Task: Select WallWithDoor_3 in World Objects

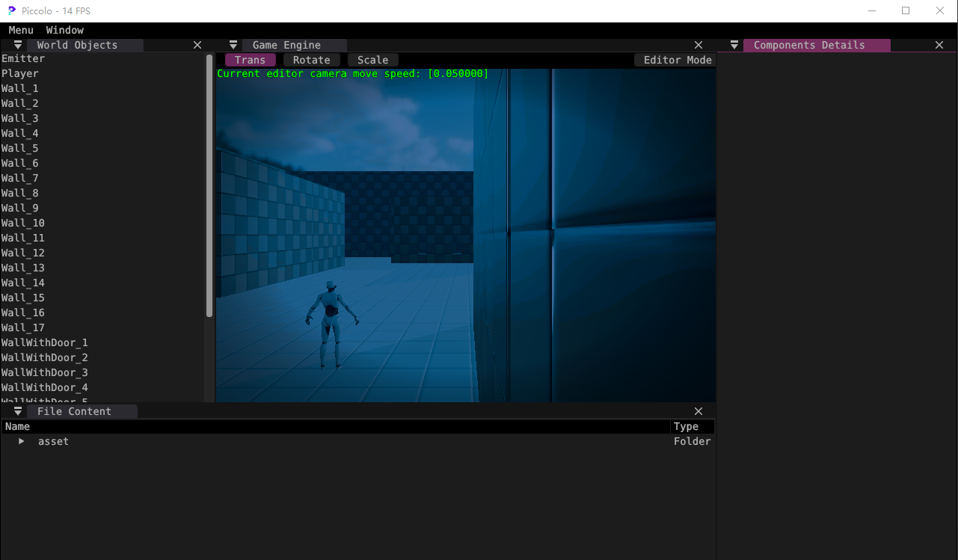Action: (44, 372)
